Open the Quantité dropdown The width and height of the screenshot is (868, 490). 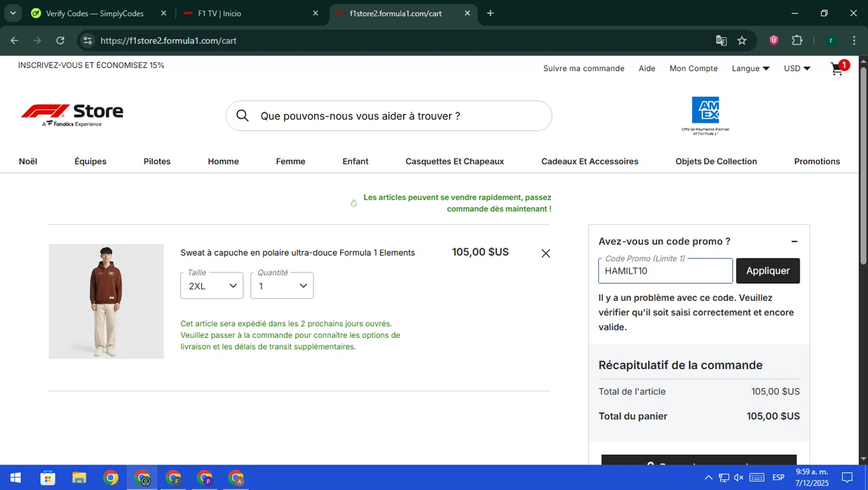282,286
